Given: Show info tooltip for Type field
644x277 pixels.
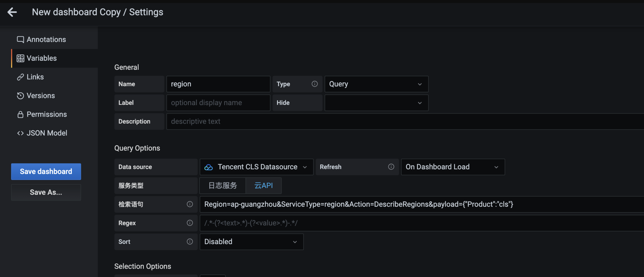Looking at the screenshot, I should (314, 84).
